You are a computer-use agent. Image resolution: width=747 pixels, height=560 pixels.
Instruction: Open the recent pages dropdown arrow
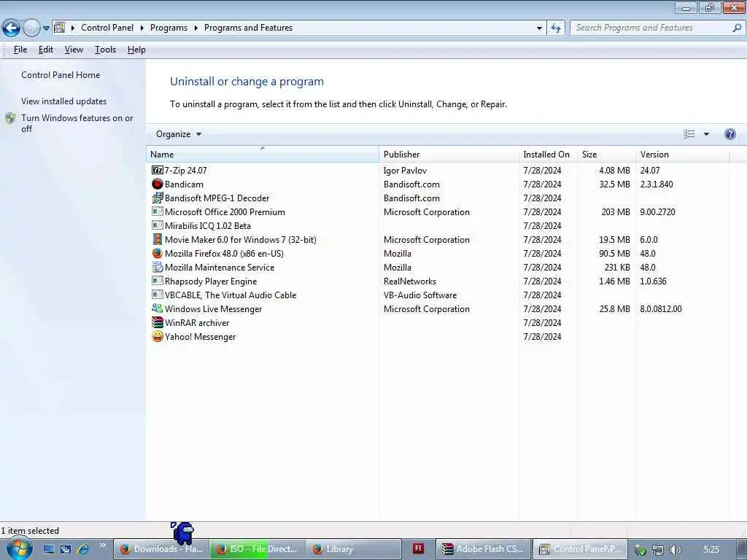tap(46, 28)
